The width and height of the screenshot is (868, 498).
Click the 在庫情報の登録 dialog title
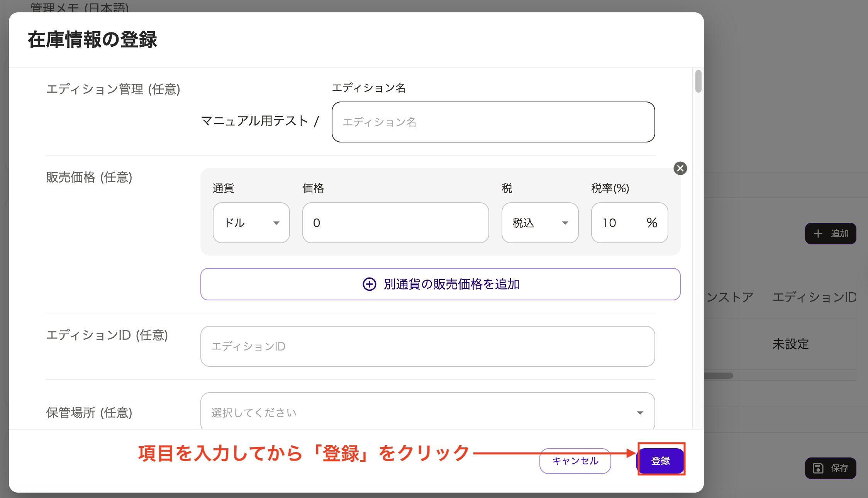tap(92, 40)
